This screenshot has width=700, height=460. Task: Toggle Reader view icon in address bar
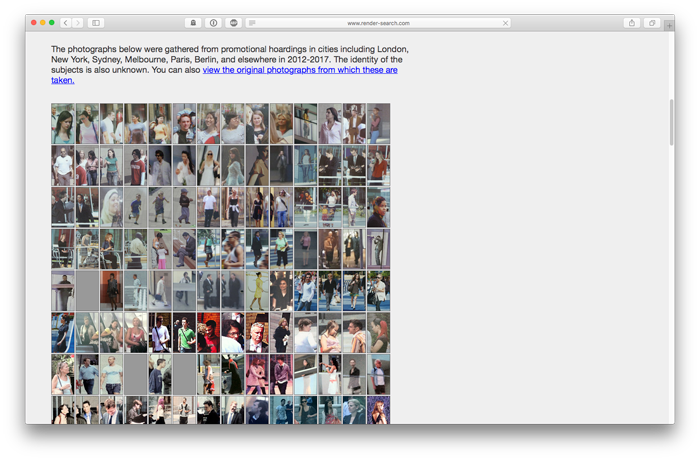(x=252, y=23)
